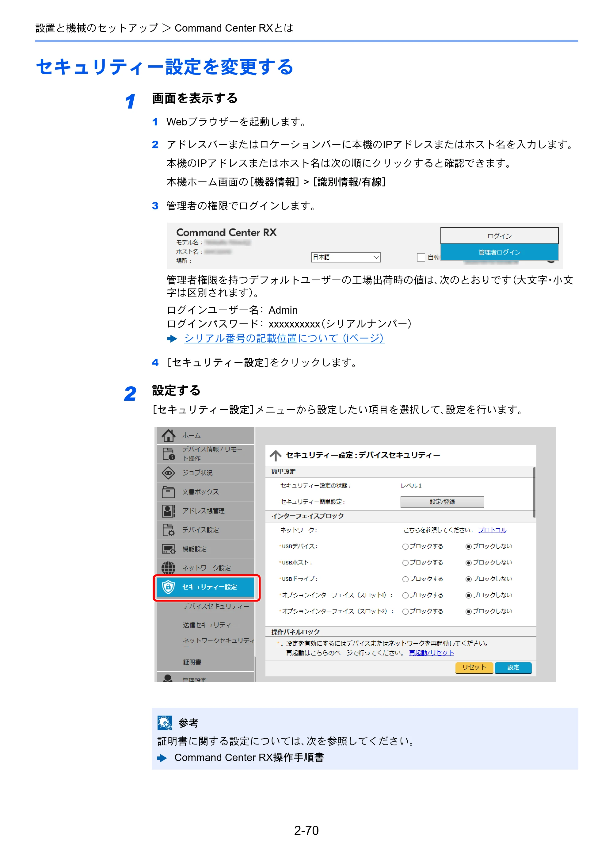This screenshot has height=868, width=613.
Task: Open ネットワークセキュリティー submenu item
Action: pos(219,643)
